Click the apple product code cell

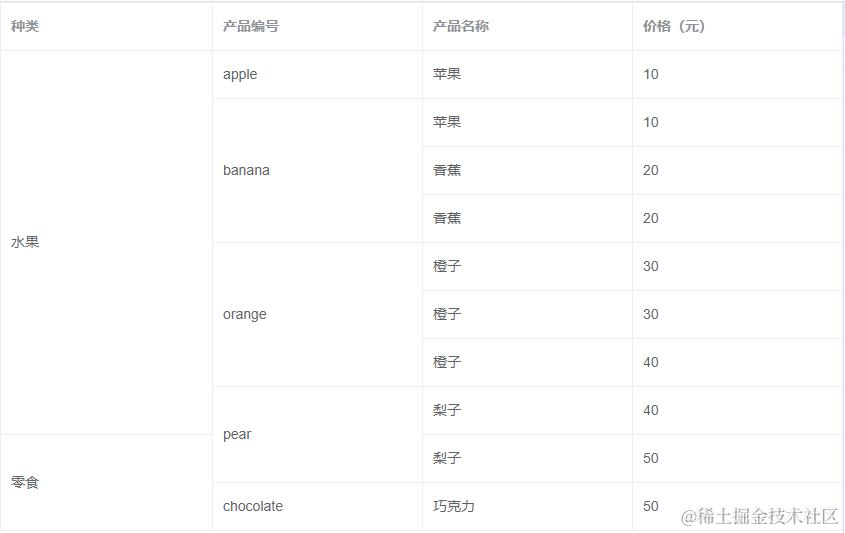pyautogui.click(x=240, y=74)
